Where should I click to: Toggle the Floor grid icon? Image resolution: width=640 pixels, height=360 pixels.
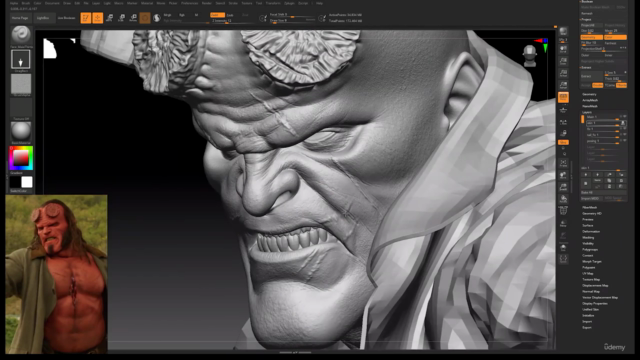pyautogui.click(x=563, y=110)
